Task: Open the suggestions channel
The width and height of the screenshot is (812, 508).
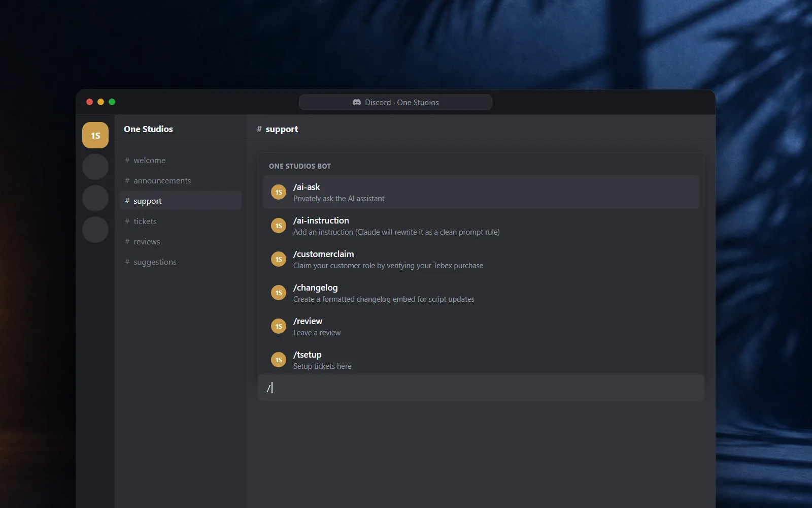Action: [181, 262]
